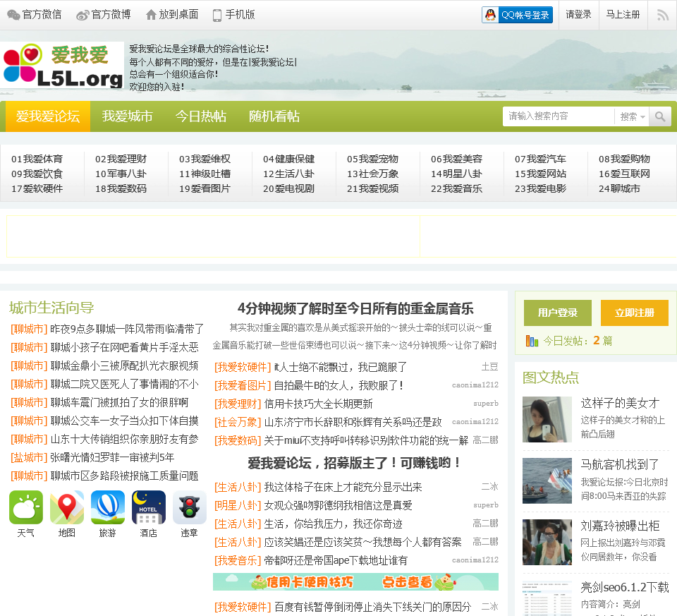The width and height of the screenshot is (677, 616).
Task: Open post 信用卡技巧大全长期更新
Action: [x=318, y=404]
